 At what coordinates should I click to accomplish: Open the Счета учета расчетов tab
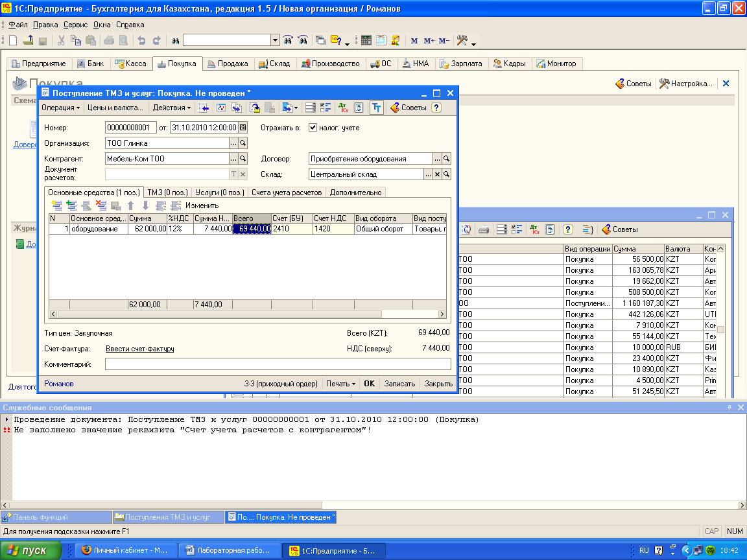(287, 192)
